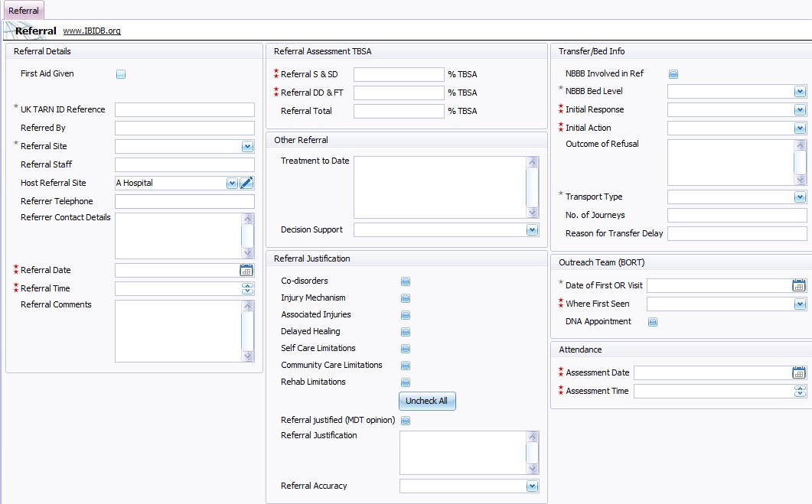Open the Assessment Date calendar picker
This screenshot has width=812, height=504.
(798, 372)
